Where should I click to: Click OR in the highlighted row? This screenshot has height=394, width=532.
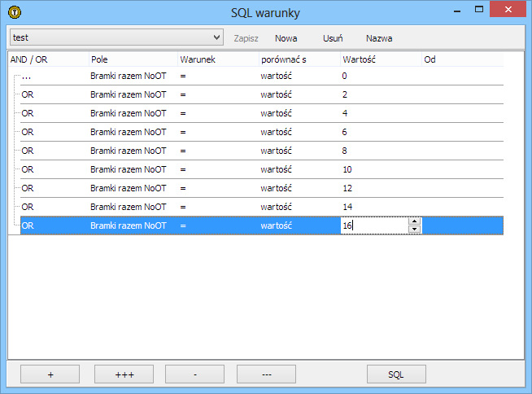(x=28, y=225)
